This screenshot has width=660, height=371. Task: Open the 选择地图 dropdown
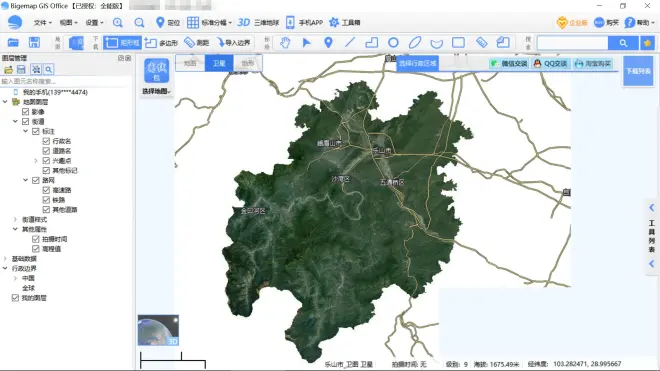[156, 91]
